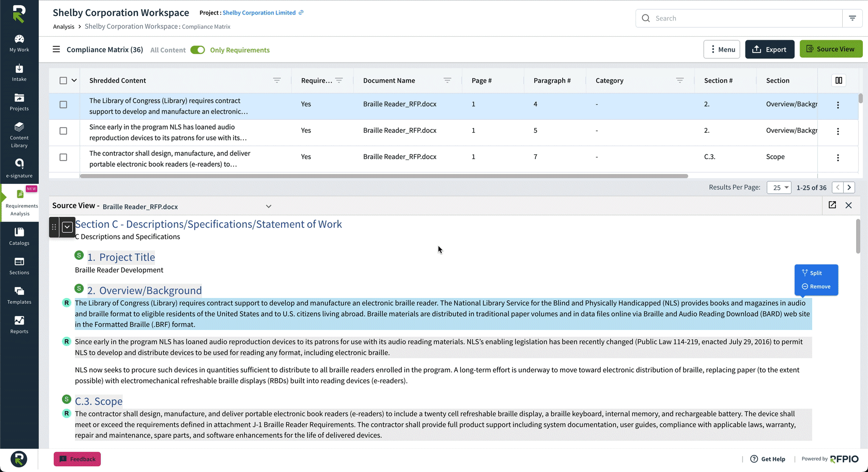This screenshot has width=868, height=472.
Task: Open row actions for the Since early row
Action: tap(838, 131)
